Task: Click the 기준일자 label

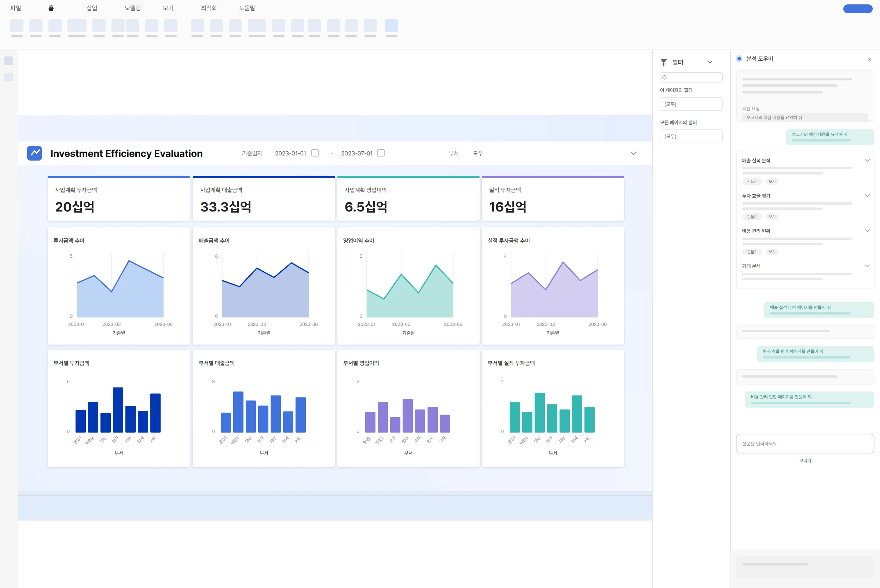Action: point(252,153)
